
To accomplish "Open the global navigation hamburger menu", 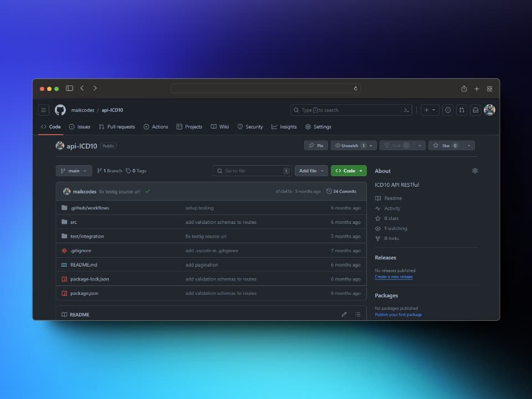I will click(43, 110).
